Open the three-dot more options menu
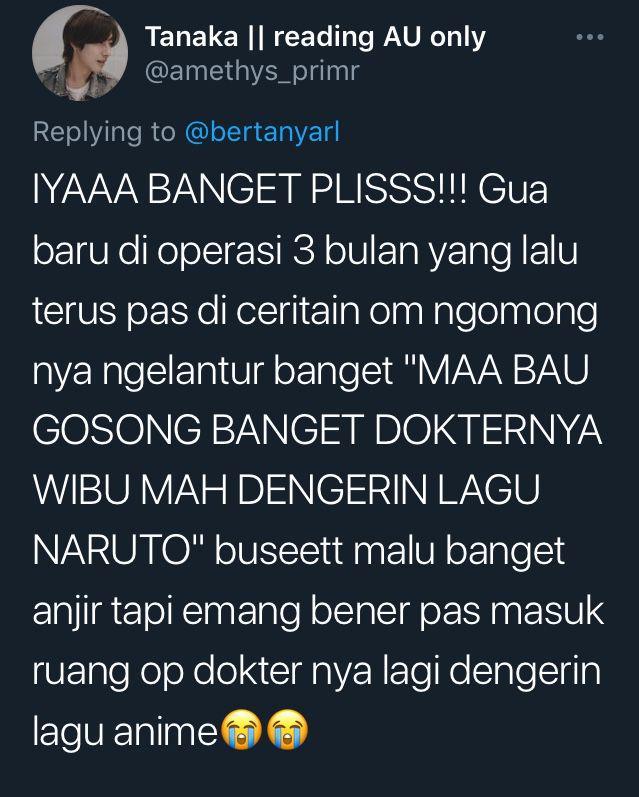The height and width of the screenshot is (797, 639). pos(590,37)
